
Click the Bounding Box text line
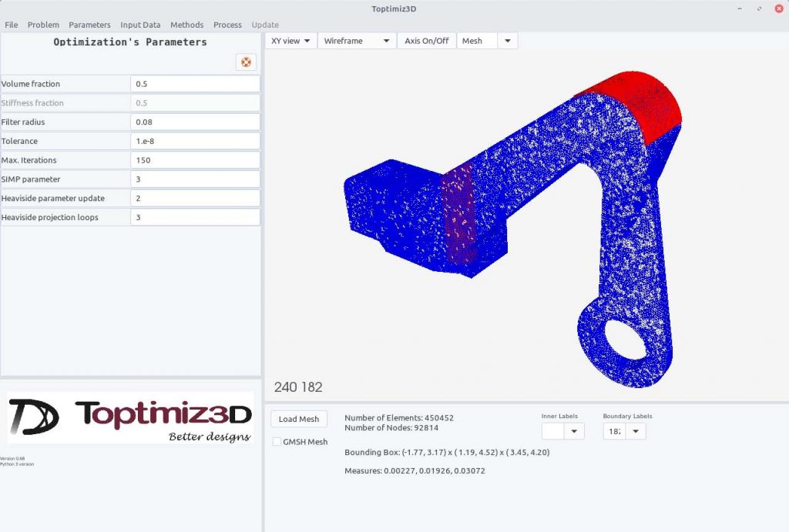point(447,452)
